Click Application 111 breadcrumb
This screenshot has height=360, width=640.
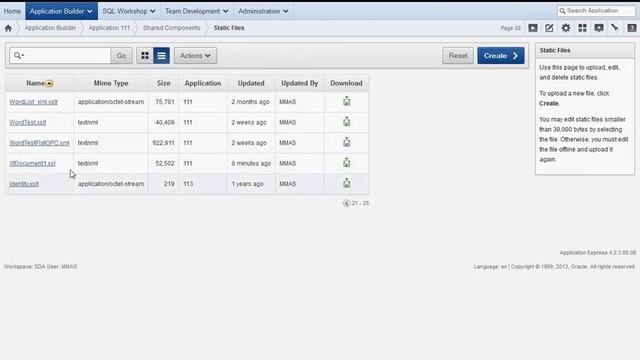click(109, 28)
